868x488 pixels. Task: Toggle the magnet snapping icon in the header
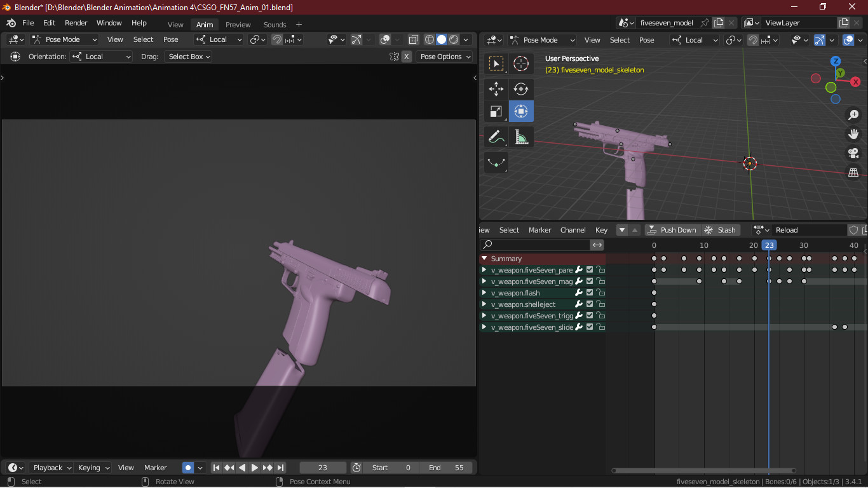tap(277, 39)
